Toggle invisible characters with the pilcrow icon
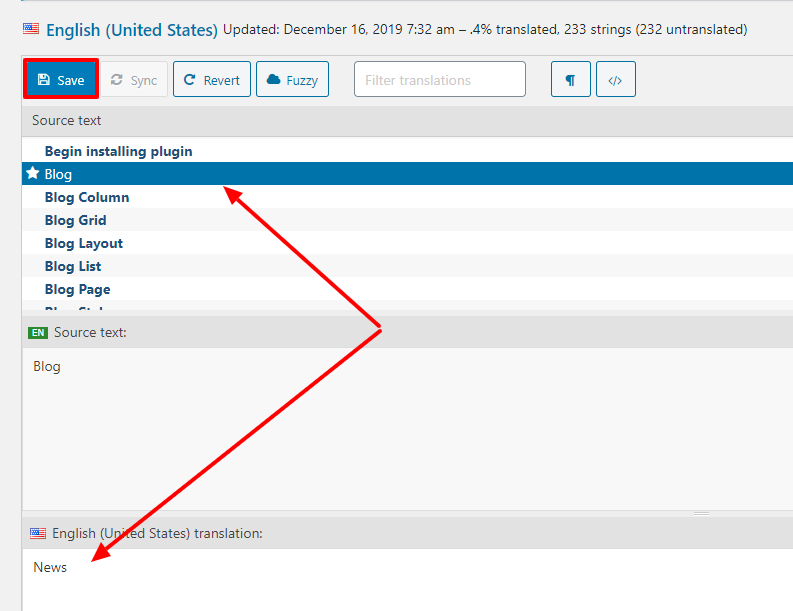This screenshot has height=611, width=793. pos(570,80)
